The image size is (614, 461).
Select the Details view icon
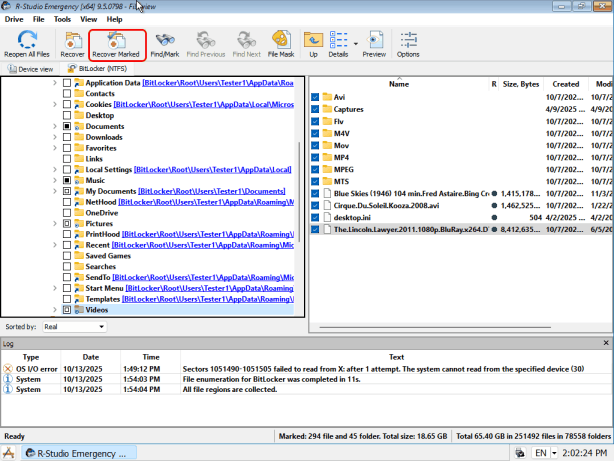point(338,44)
